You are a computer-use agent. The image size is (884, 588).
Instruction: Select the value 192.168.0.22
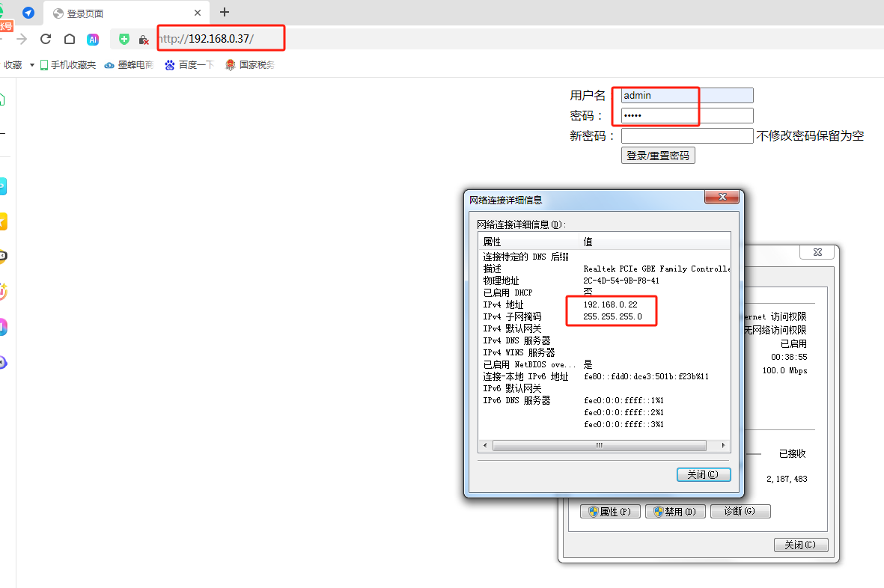click(x=611, y=304)
